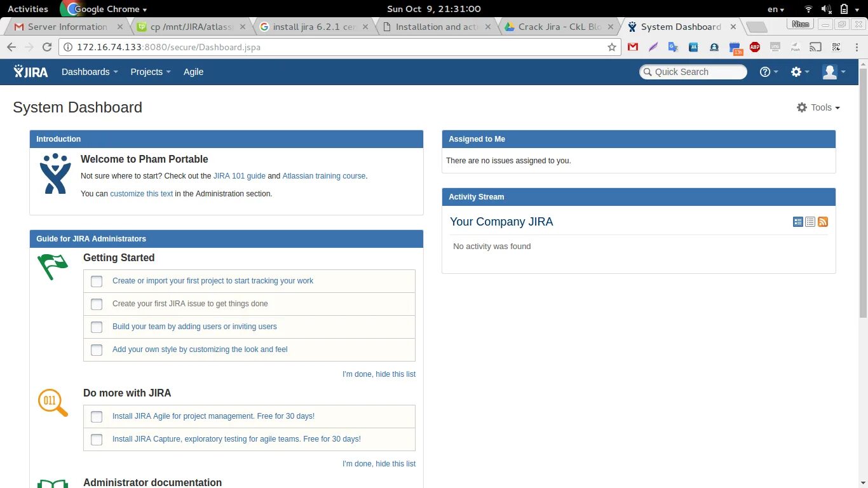
Task: Switch to the Server Information tab
Action: [67, 27]
